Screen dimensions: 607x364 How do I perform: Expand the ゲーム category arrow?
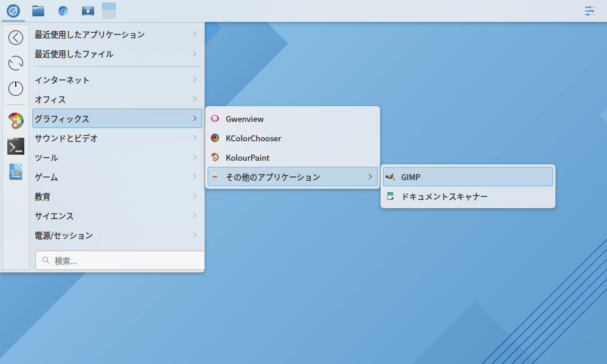(x=195, y=177)
